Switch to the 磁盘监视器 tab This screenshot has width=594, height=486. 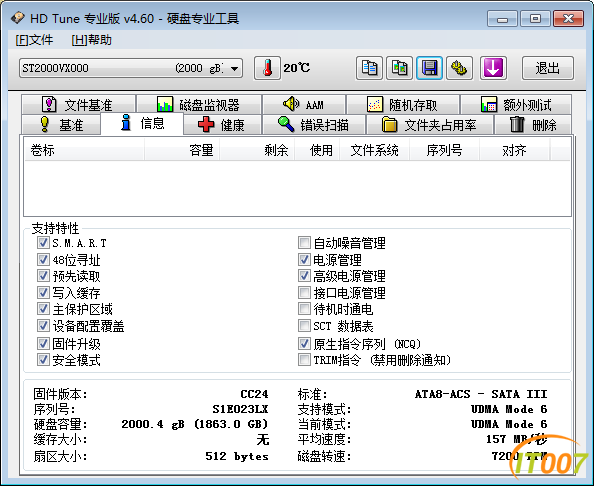[199, 104]
